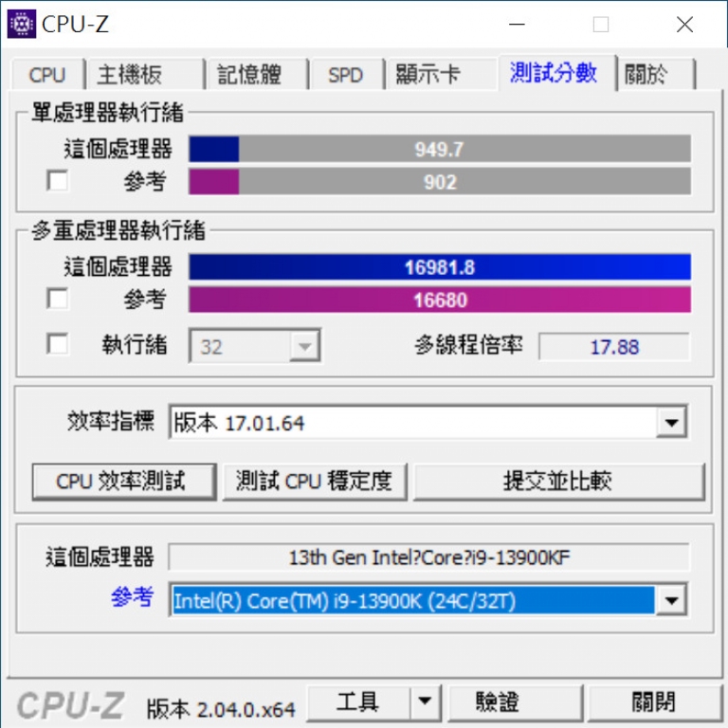Click the 多線程倍率 value field
This screenshot has width=728, height=728.
(614, 346)
